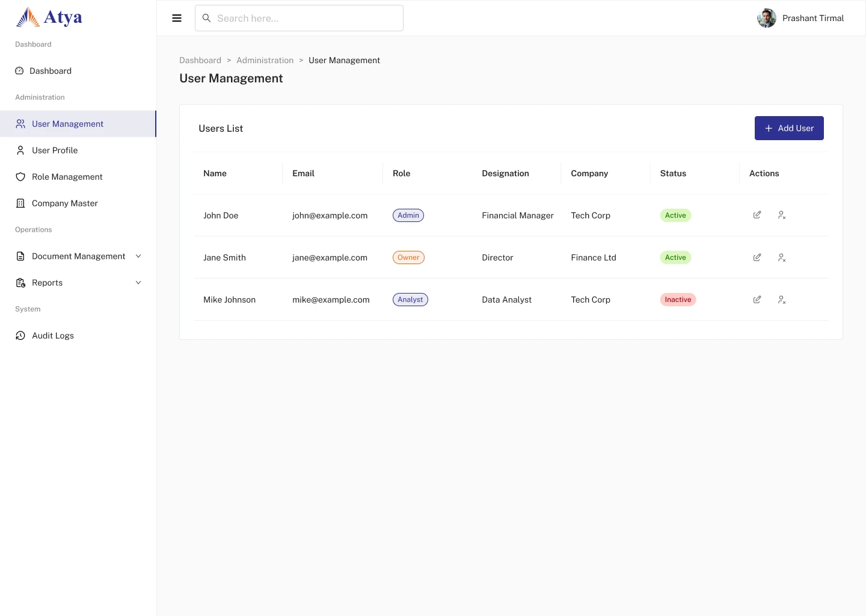The height and width of the screenshot is (616, 866).
Task: Click the Data Analyst designation cell
Action: tap(506, 300)
